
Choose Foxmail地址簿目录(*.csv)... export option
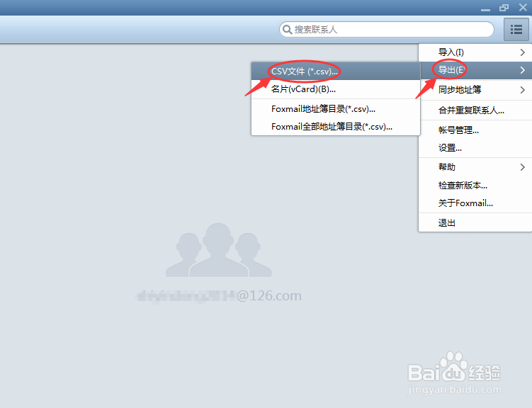point(336,109)
